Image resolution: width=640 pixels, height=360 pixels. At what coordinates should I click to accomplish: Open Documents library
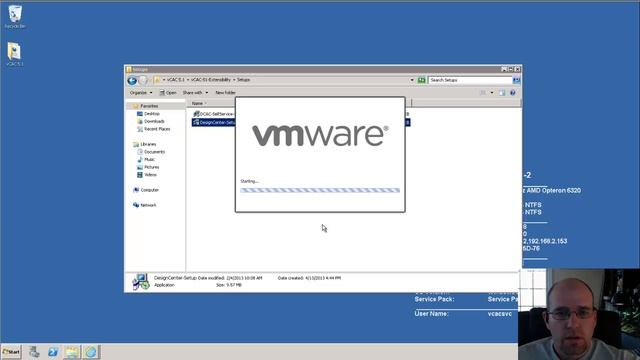click(x=154, y=152)
